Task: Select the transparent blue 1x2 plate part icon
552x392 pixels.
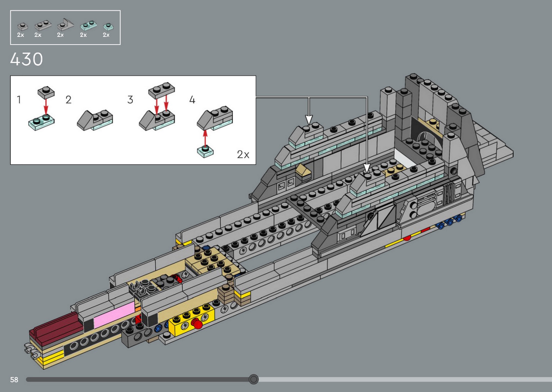Action: (88, 25)
